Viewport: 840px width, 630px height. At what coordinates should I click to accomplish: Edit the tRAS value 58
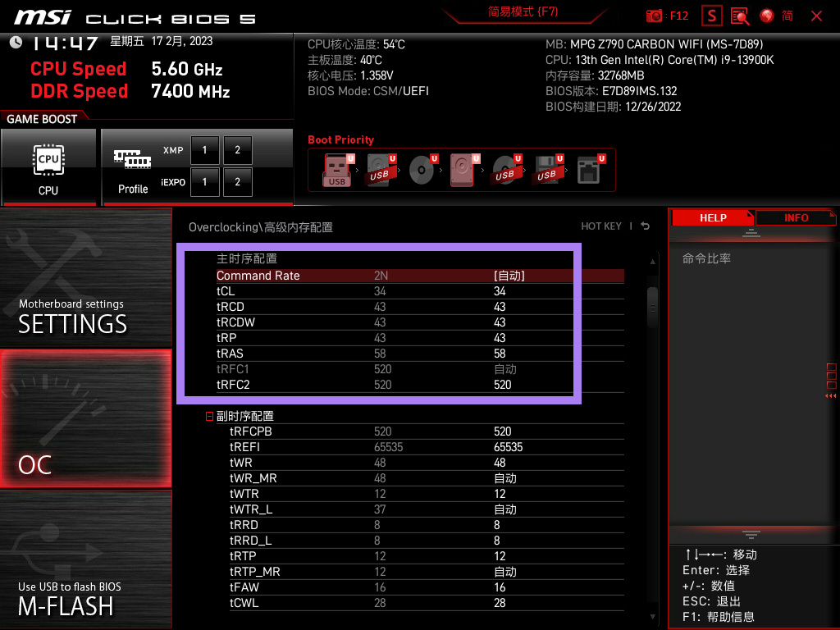tap(500, 354)
